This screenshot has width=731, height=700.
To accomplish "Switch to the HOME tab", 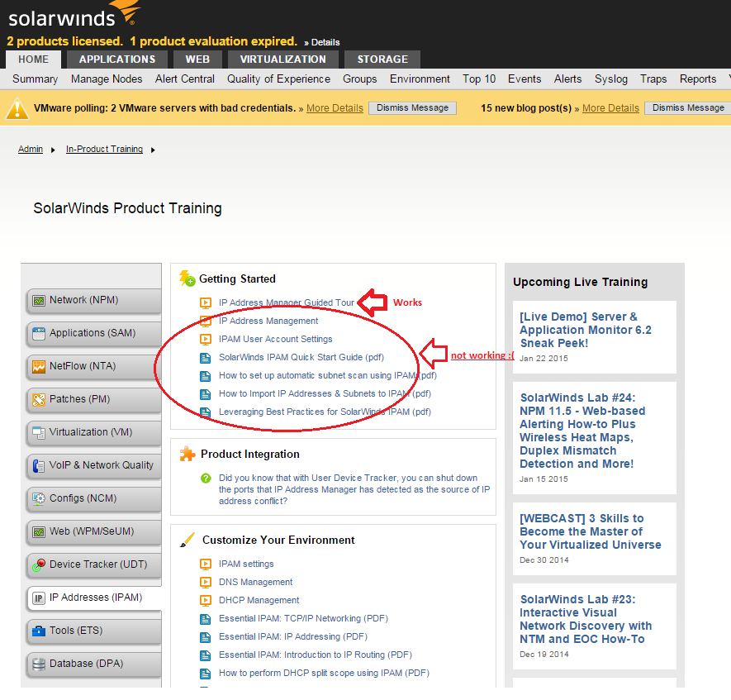I will [34, 60].
